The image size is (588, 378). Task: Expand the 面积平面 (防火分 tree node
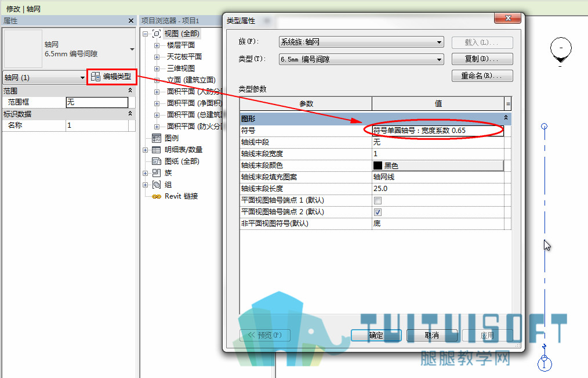point(157,127)
